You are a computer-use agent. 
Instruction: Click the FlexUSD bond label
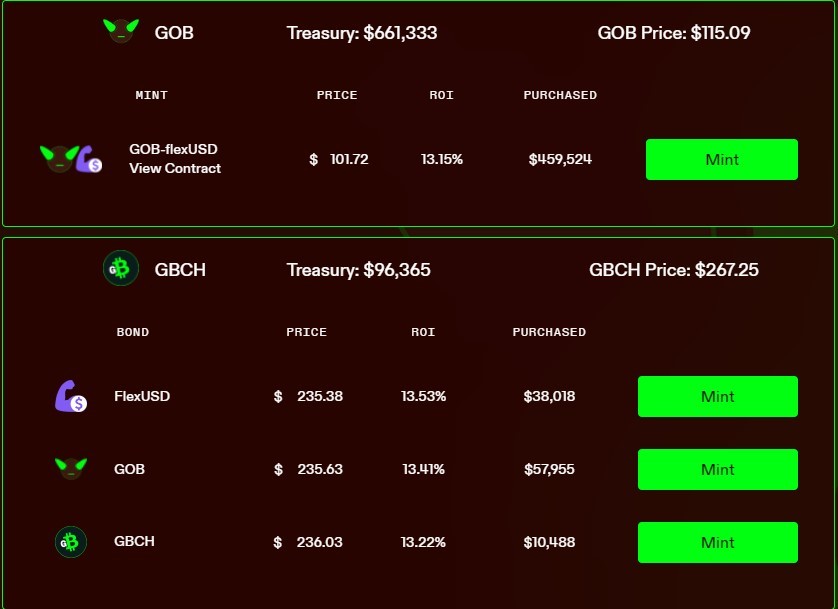pos(142,396)
